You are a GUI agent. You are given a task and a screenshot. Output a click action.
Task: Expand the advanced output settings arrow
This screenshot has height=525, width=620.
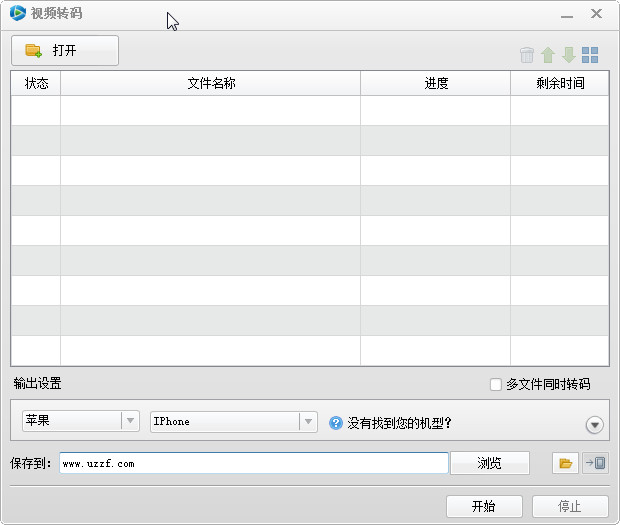tap(595, 425)
